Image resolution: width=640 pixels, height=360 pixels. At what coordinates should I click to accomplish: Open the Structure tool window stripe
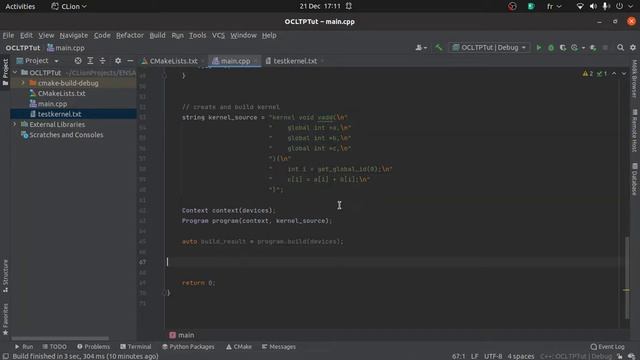pyautogui.click(x=5, y=276)
